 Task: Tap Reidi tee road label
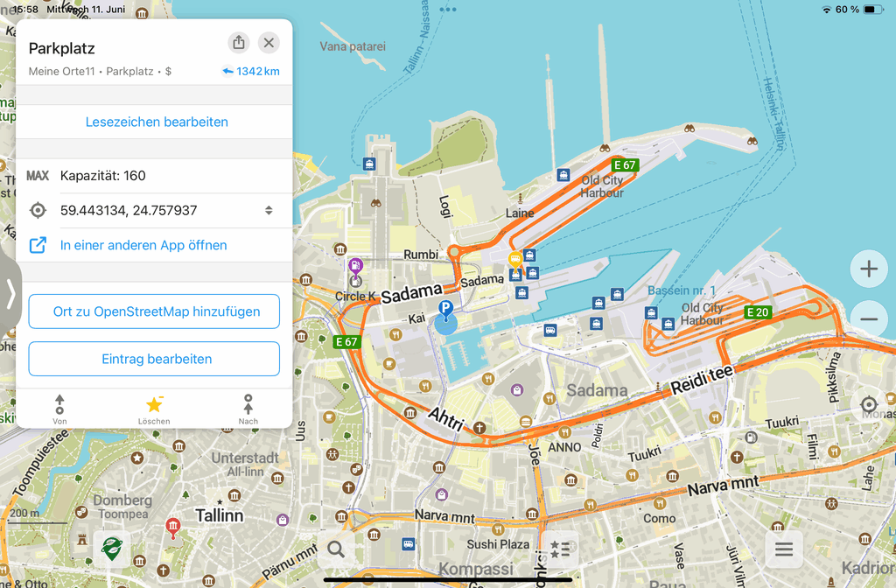click(702, 380)
